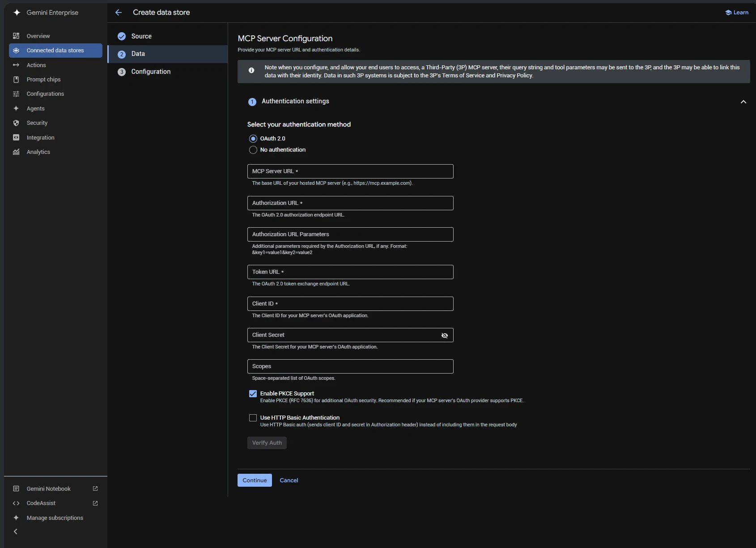The image size is (756, 548).
Task: Click the Agents sparkle icon
Action: (x=16, y=109)
